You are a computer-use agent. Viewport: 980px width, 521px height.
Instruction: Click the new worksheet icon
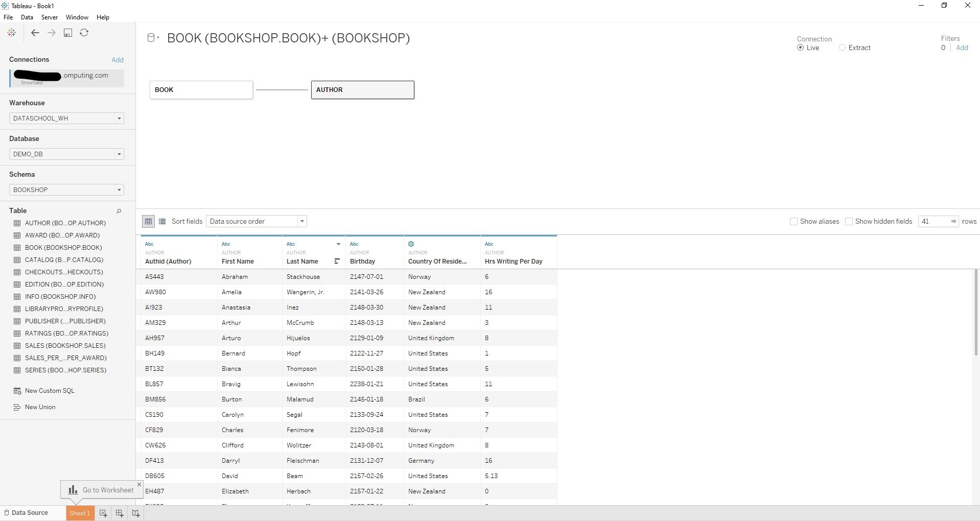click(x=103, y=513)
